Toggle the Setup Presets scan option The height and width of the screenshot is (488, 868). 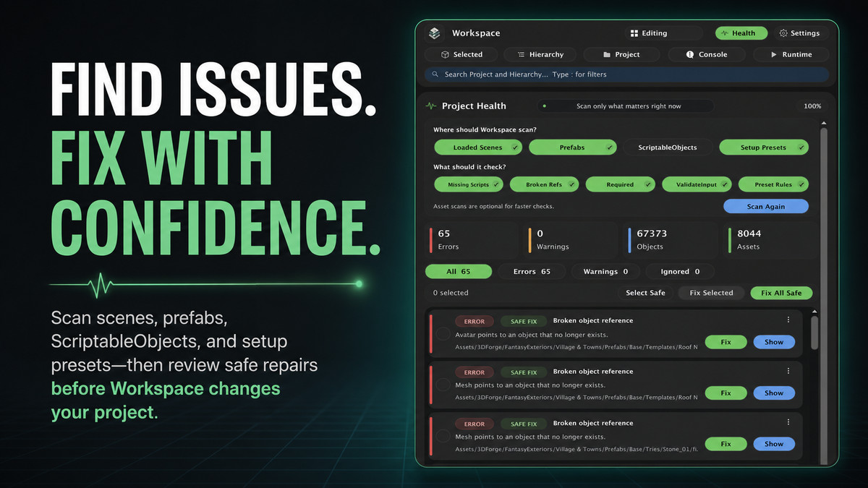coord(764,147)
